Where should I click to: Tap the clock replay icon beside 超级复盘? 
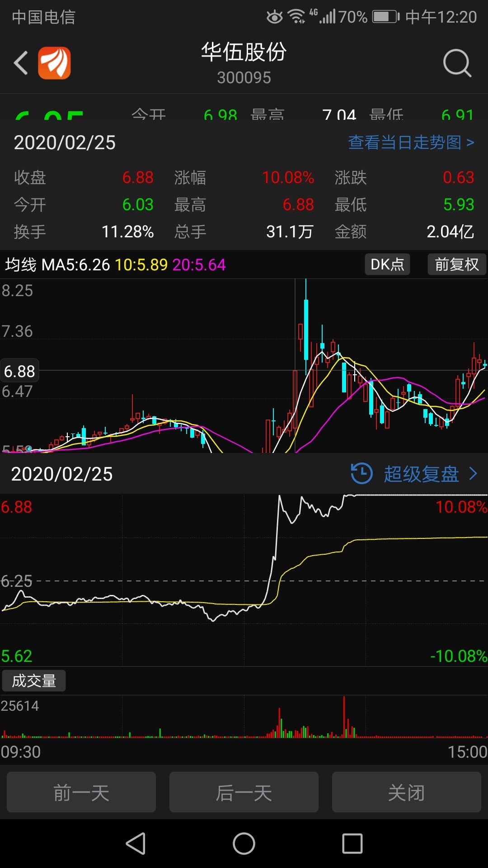point(361,474)
